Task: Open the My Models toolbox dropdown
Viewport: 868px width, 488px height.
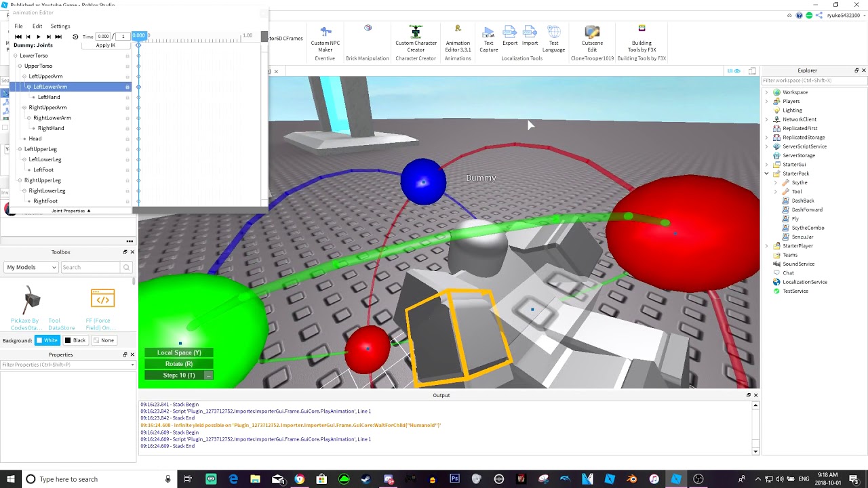Action: [31, 267]
